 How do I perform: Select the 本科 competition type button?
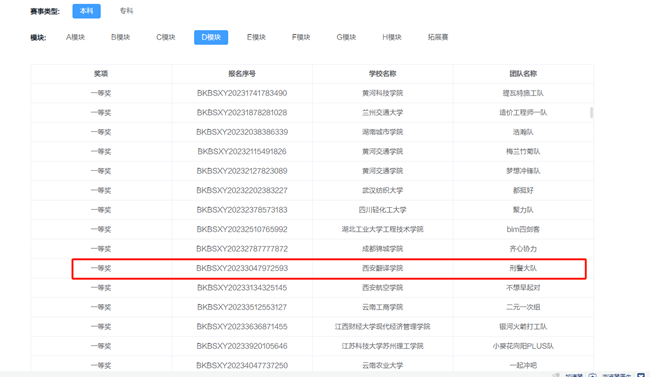click(x=86, y=11)
